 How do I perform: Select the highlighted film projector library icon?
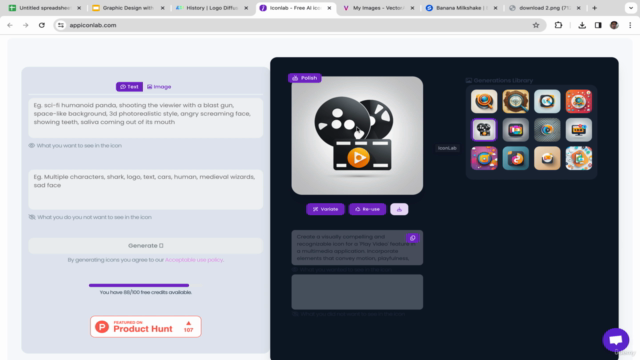pos(484,130)
